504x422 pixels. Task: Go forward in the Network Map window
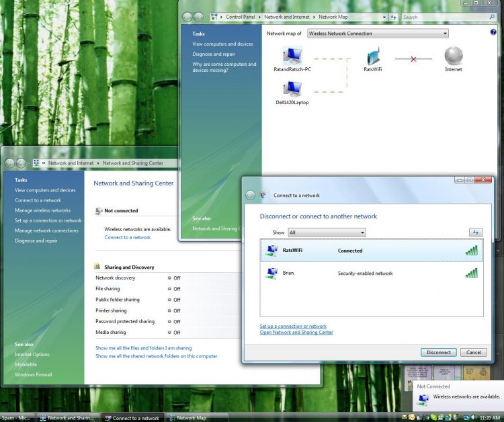pyautogui.click(x=198, y=17)
